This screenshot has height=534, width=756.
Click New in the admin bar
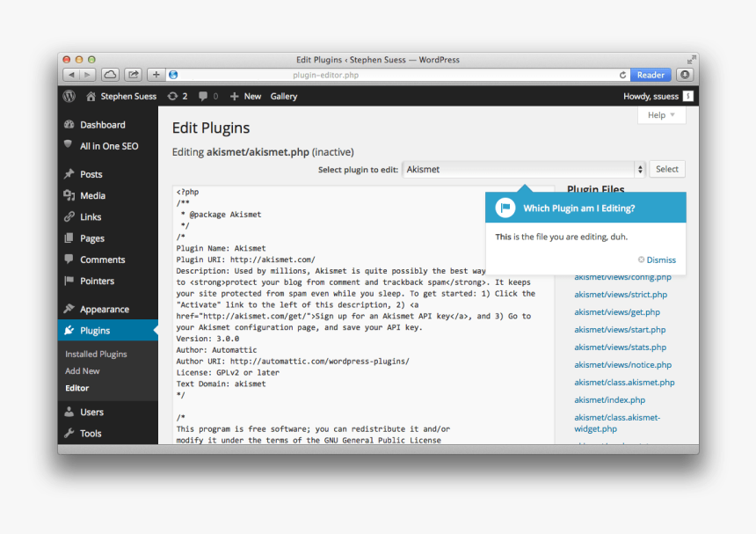pos(245,96)
